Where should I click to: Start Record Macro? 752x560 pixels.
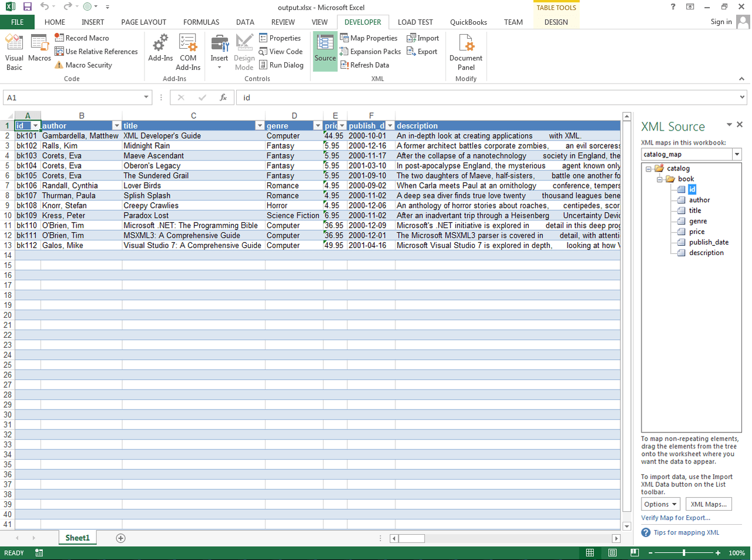click(x=82, y=38)
